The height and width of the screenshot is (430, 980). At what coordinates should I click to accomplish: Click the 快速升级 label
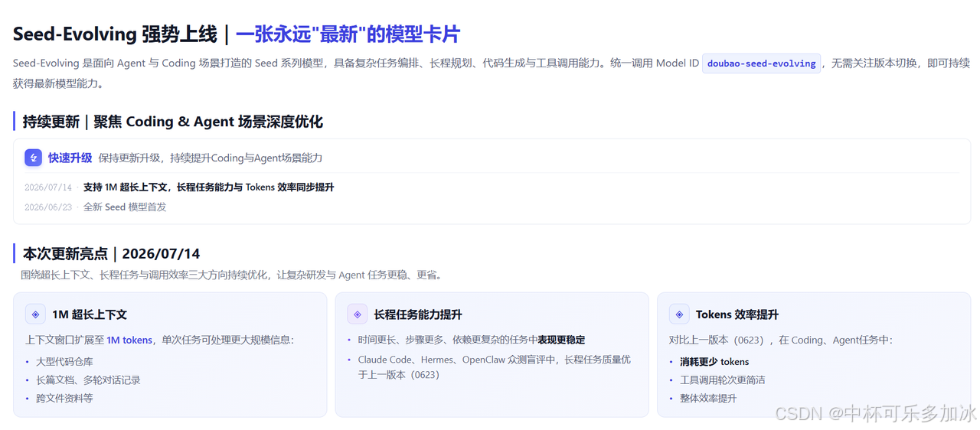pos(70,158)
